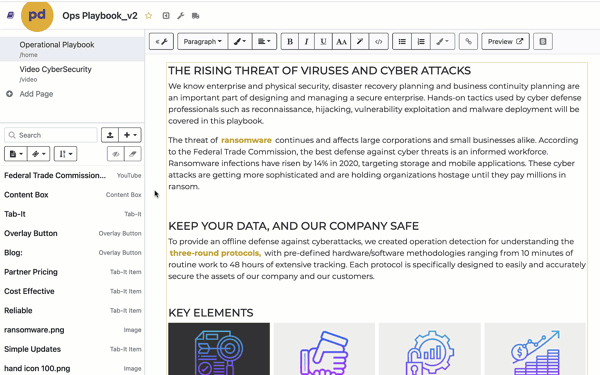The image size is (600, 375).
Task: Click the upload asset icon
Action: [x=110, y=135]
